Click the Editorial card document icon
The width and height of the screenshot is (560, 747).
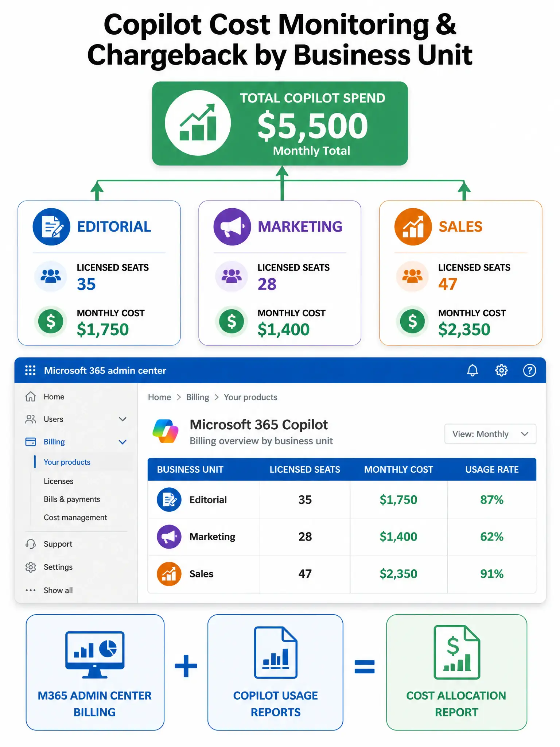pyautogui.click(x=51, y=227)
